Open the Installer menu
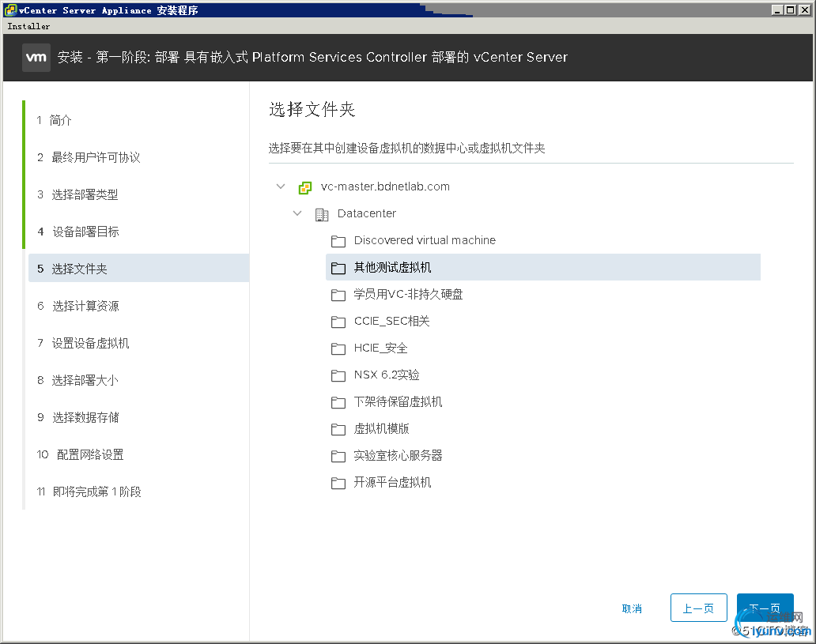Image resolution: width=816 pixels, height=644 pixels. (x=28, y=26)
